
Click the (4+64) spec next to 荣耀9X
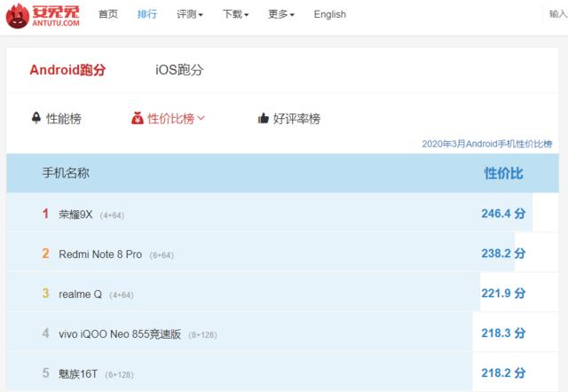point(112,216)
